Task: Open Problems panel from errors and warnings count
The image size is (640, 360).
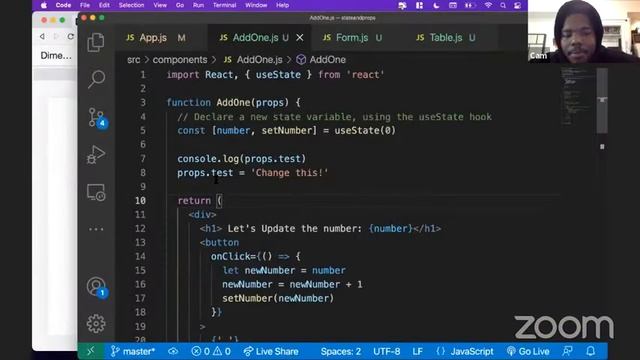Action: 211,351
